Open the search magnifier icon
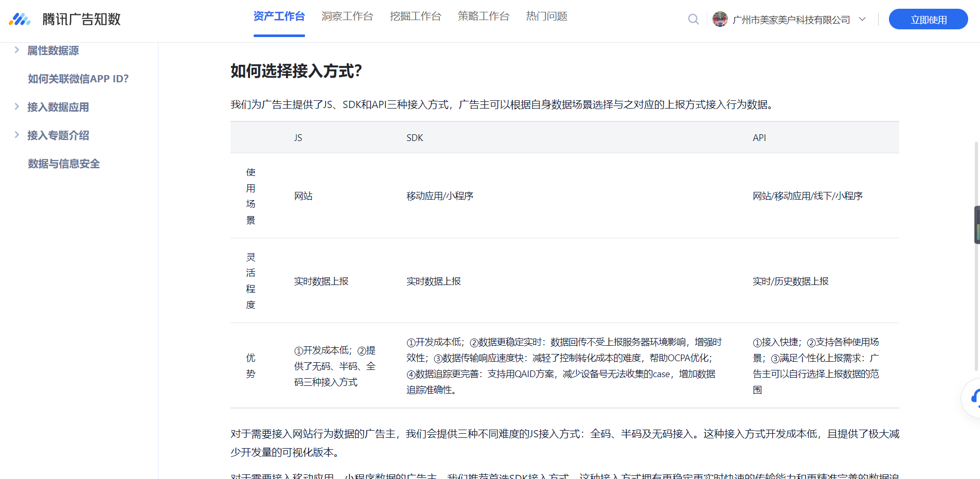 click(x=693, y=20)
